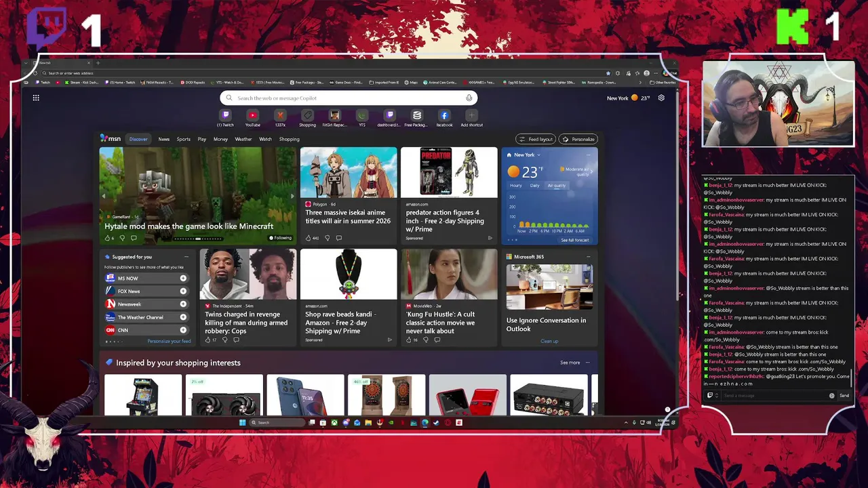Click the Personalize button
The width and height of the screenshot is (868, 488).
click(578, 139)
